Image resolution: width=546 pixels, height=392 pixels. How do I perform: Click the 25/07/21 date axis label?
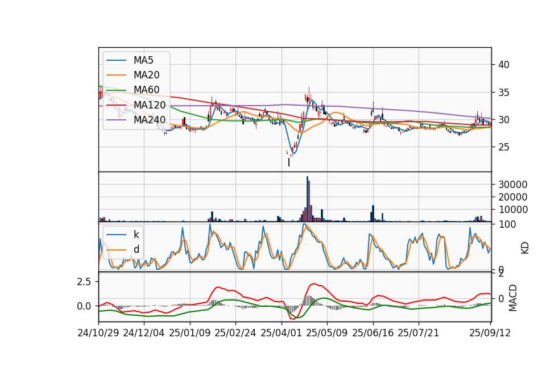[x=418, y=333]
